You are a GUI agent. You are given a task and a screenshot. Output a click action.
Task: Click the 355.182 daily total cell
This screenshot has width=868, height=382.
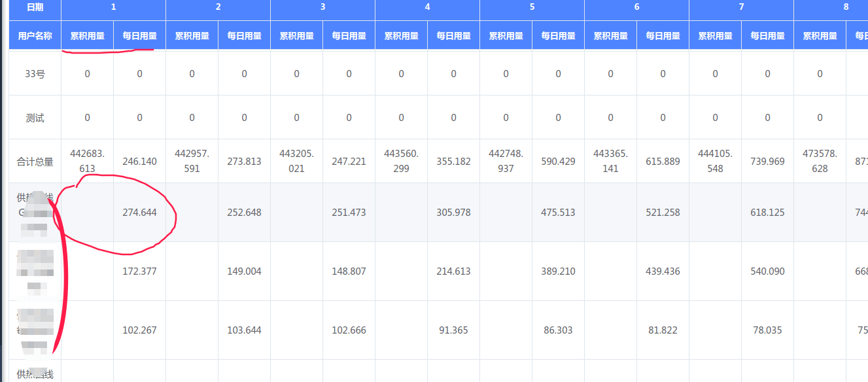pyautogui.click(x=453, y=162)
